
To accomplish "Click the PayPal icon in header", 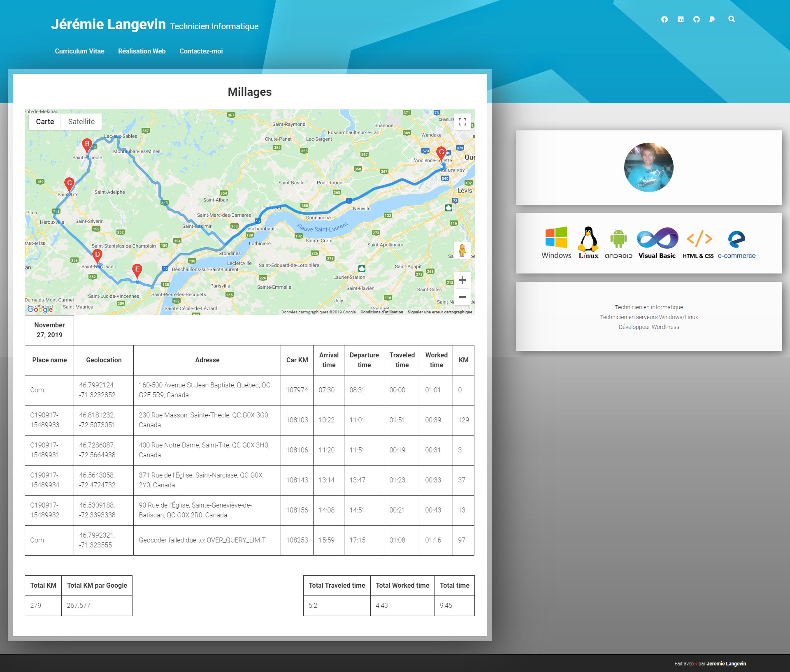I will pyautogui.click(x=712, y=19).
